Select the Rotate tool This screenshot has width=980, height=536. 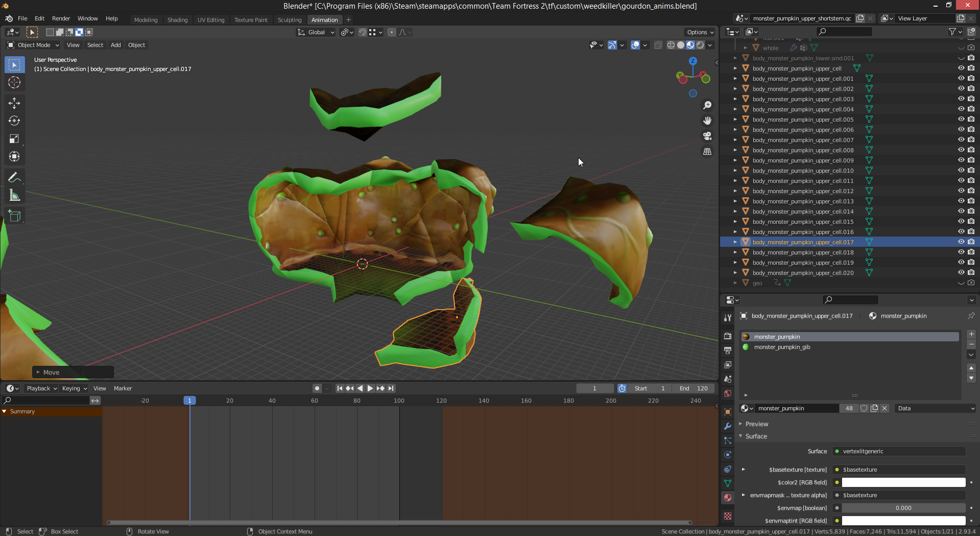pyautogui.click(x=14, y=121)
